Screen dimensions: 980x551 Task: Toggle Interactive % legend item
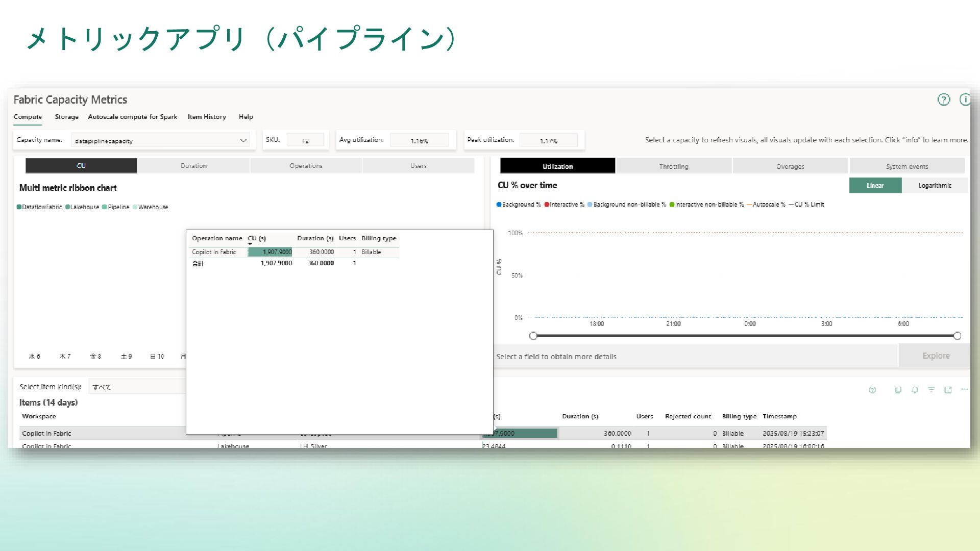click(565, 205)
